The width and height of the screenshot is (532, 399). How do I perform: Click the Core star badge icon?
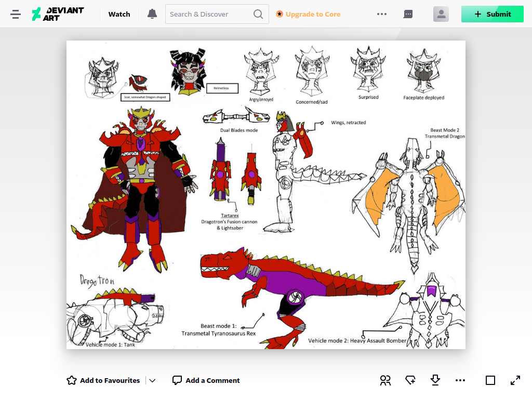click(279, 14)
